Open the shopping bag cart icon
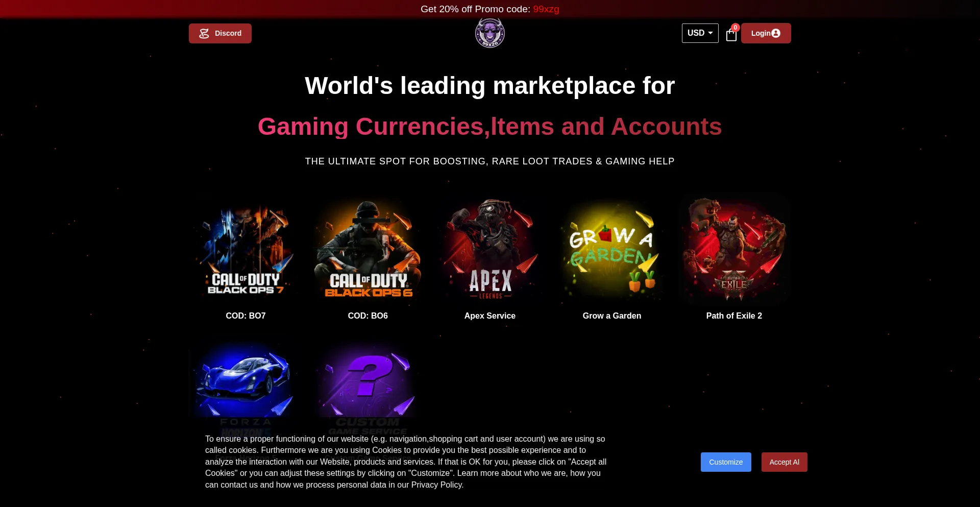Image resolution: width=980 pixels, height=507 pixels. (x=731, y=35)
